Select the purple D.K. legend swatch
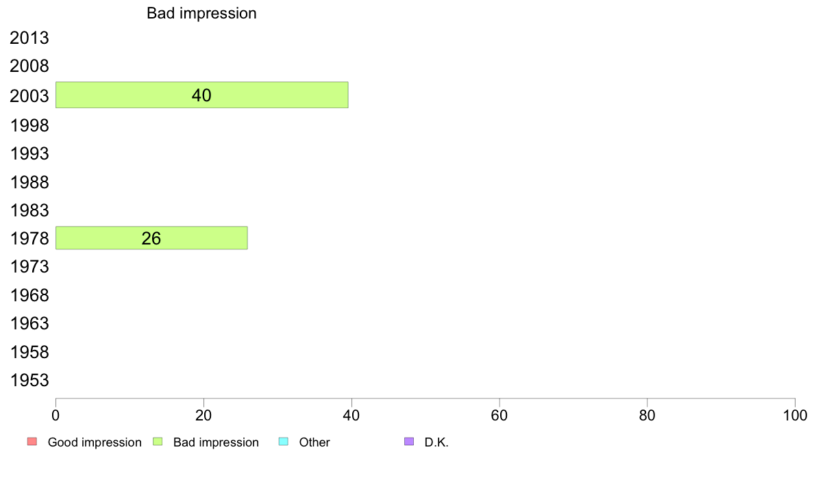814x504 pixels. point(409,442)
